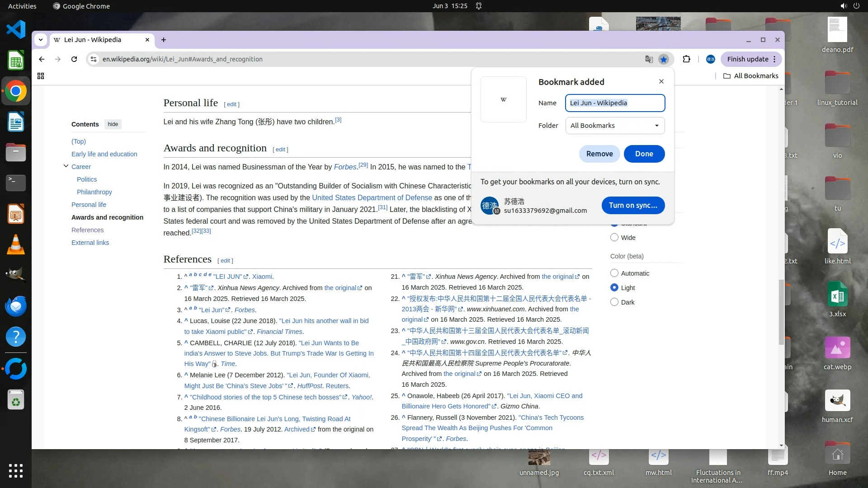Image resolution: width=868 pixels, height=488 pixels.
Task: Open the apps grid in bookmarks bar
Action: (x=41, y=76)
